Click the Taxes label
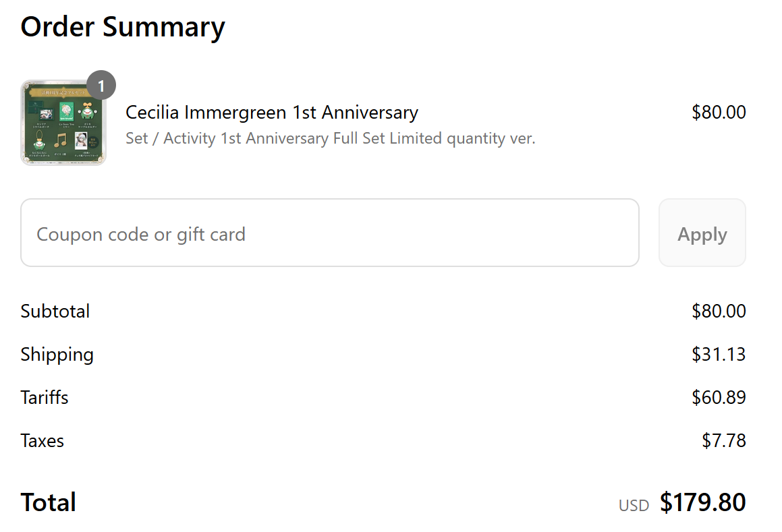 [x=42, y=440]
